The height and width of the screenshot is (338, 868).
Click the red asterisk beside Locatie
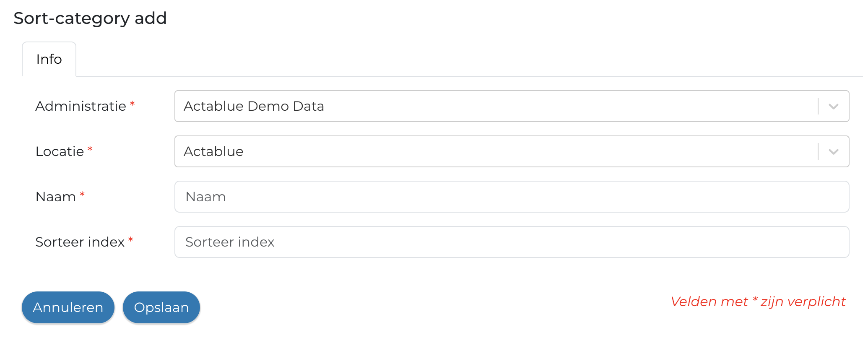tap(90, 149)
